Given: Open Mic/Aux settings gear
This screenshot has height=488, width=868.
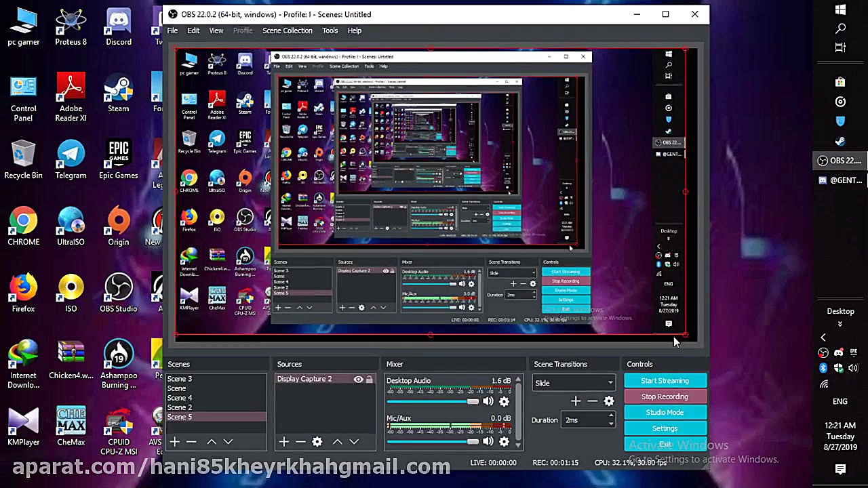Looking at the screenshot, I should pyautogui.click(x=504, y=441).
